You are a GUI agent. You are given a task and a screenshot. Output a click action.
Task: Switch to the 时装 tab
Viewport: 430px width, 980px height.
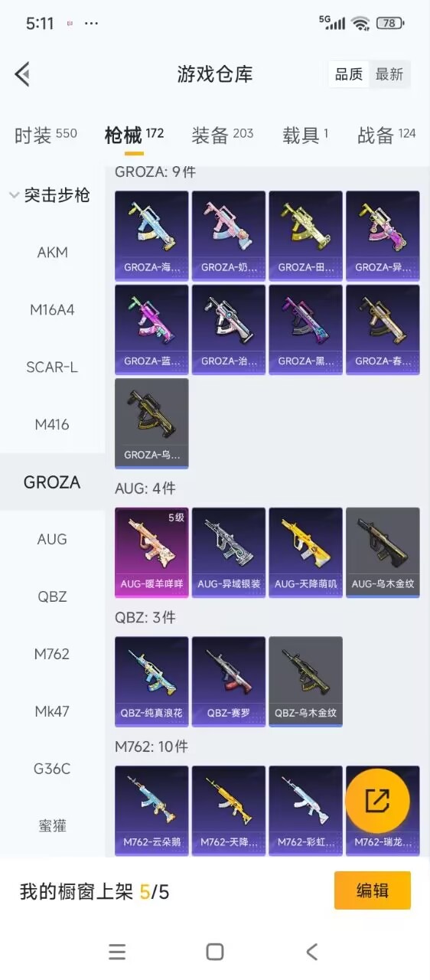[46, 135]
